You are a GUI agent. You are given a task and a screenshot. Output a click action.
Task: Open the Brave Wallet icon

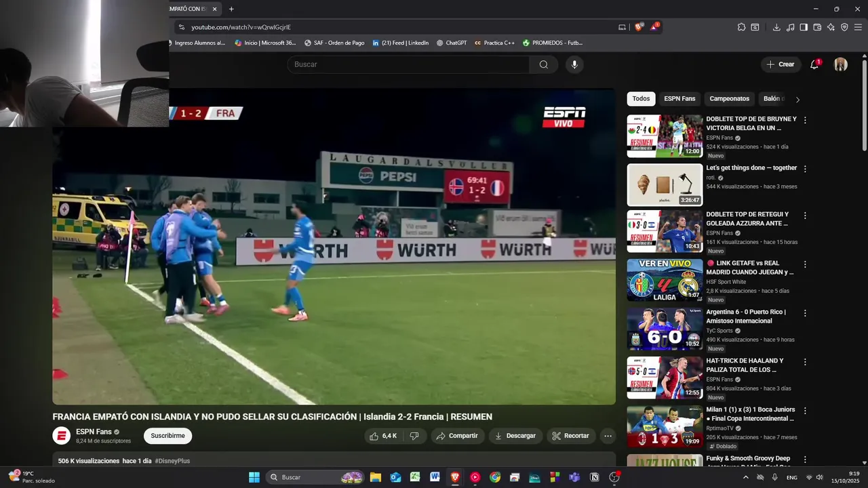tap(817, 27)
